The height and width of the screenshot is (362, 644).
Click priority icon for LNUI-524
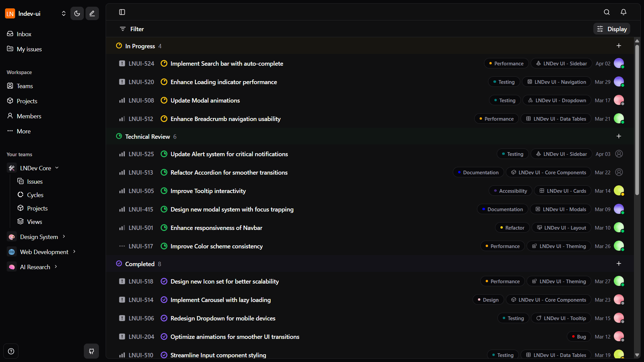click(x=122, y=63)
